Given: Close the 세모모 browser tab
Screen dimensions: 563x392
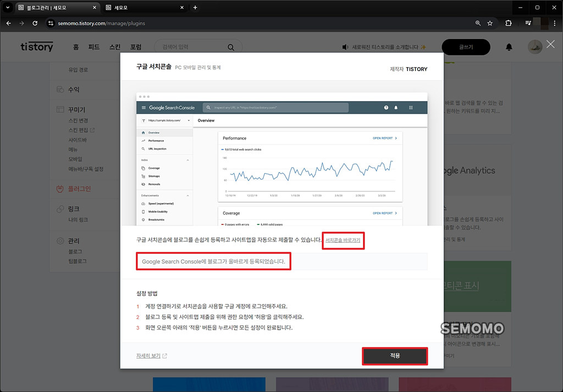Looking at the screenshot, I should (182, 8).
